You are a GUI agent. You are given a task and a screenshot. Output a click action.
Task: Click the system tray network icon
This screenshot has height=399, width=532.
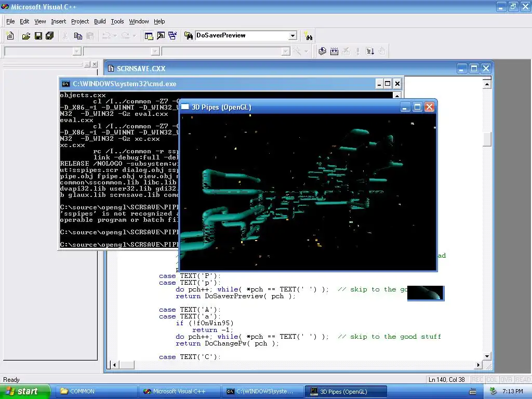pos(494,391)
